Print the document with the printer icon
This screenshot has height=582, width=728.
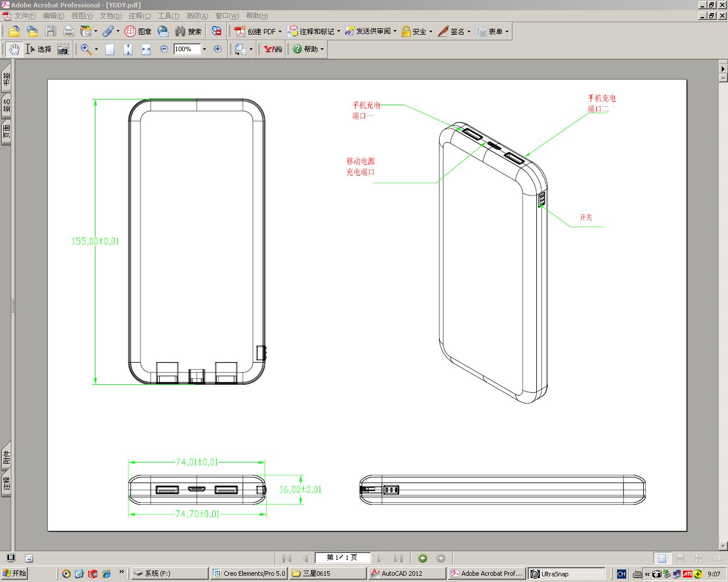[69, 32]
